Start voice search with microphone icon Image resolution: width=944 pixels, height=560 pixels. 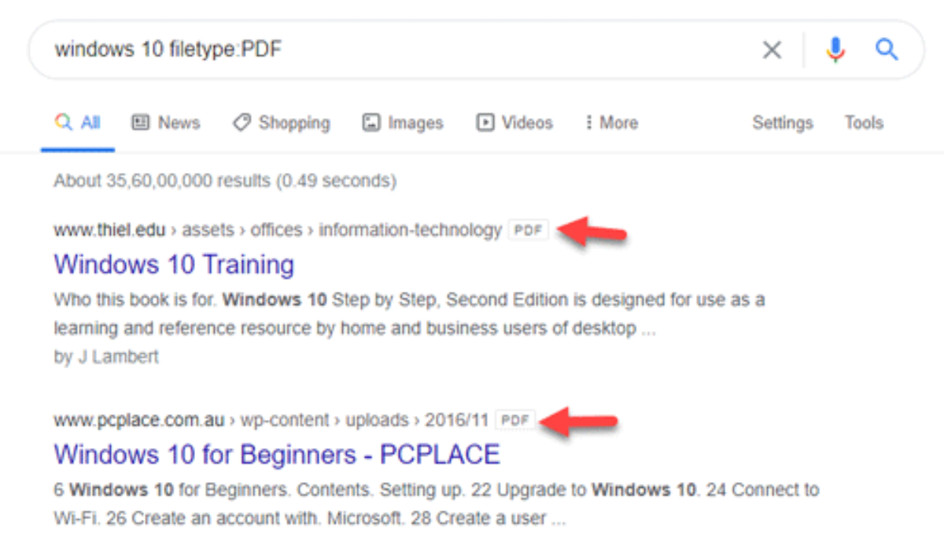point(835,50)
